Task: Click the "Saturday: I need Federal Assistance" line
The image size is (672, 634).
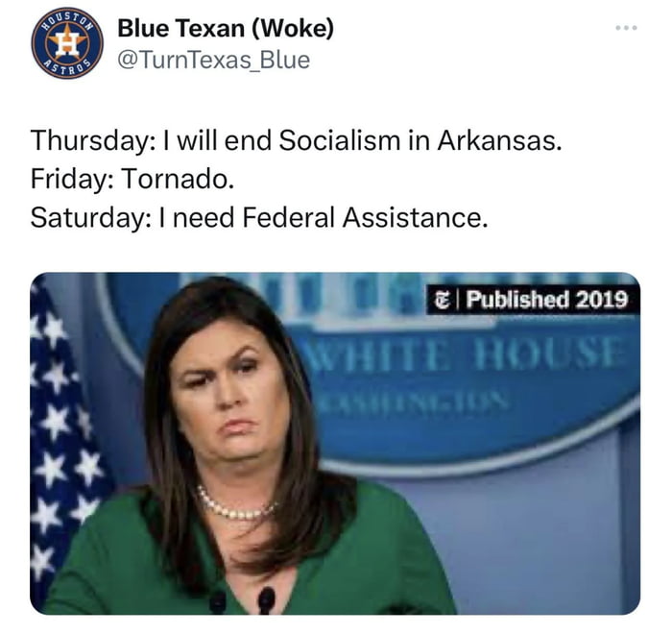Action: click(259, 217)
